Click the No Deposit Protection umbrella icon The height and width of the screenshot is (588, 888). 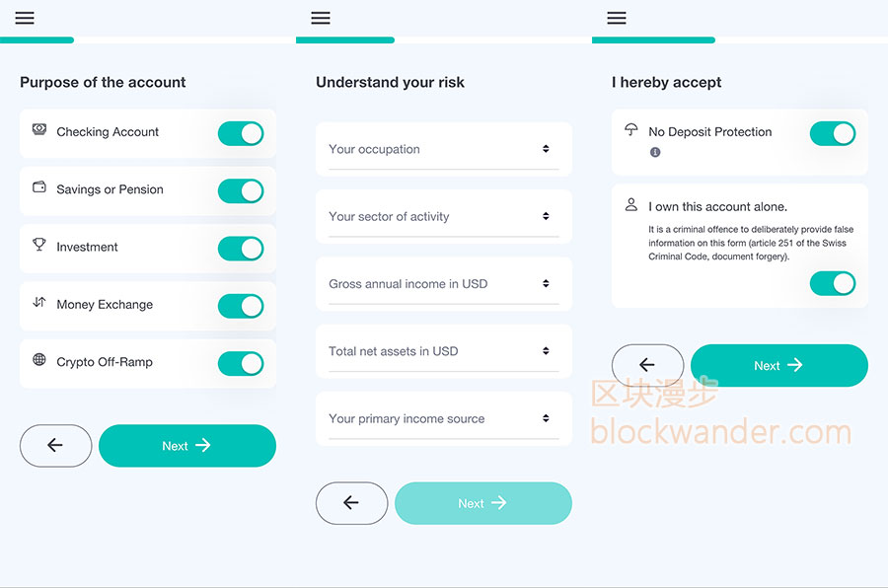coord(631,129)
